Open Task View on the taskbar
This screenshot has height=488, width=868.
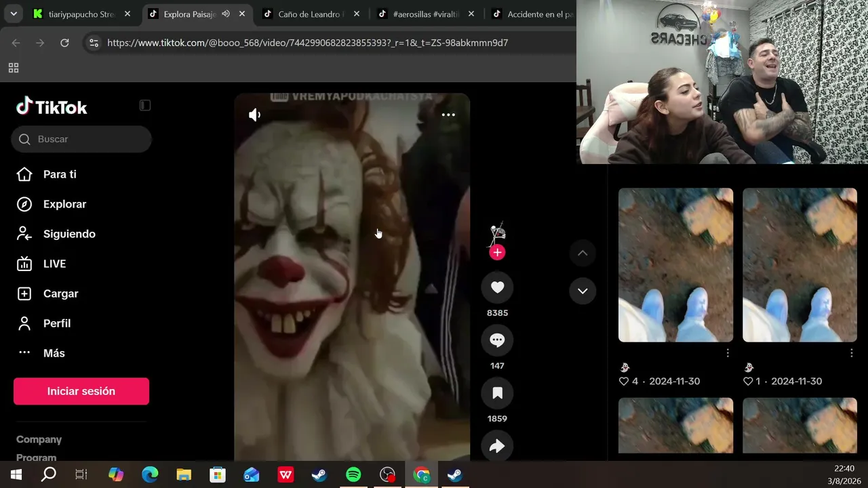click(x=81, y=475)
